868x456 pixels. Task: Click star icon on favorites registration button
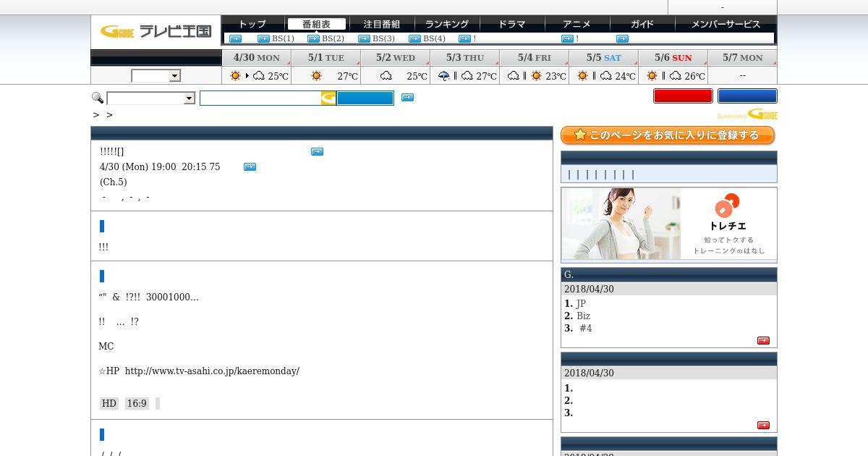[x=579, y=135]
